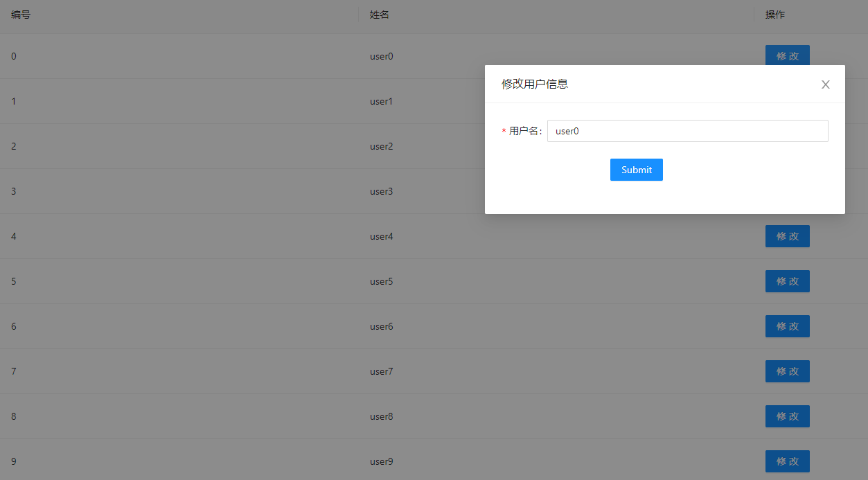868x480 pixels.
Task: Select the user5 name cell
Action: [381, 281]
